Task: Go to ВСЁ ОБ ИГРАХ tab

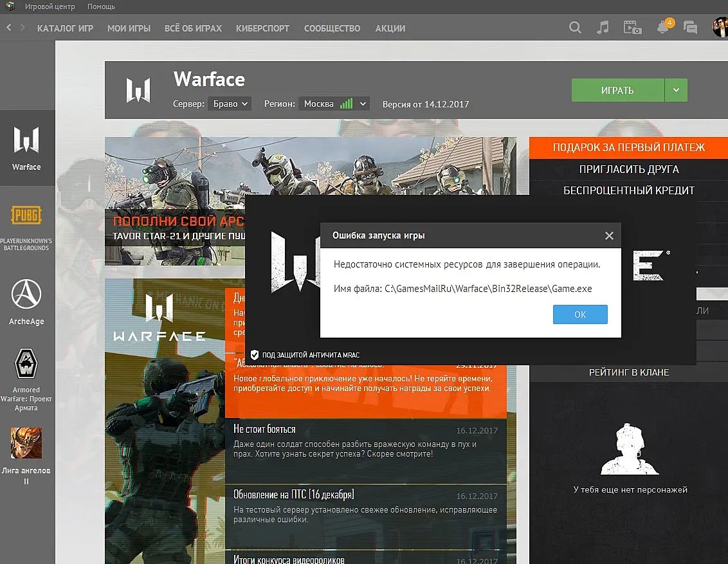Action: click(193, 28)
